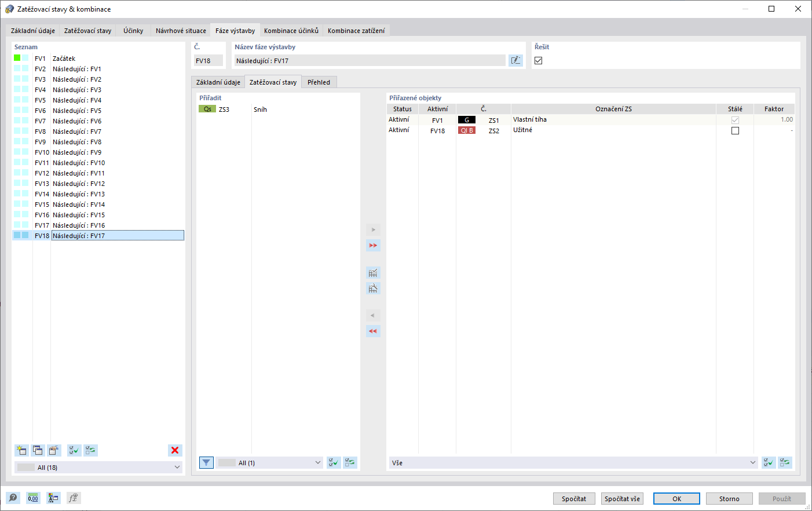Open the Kombinace zatížení tab
The width and height of the screenshot is (812, 511).
pyautogui.click(x=356, y=31)
